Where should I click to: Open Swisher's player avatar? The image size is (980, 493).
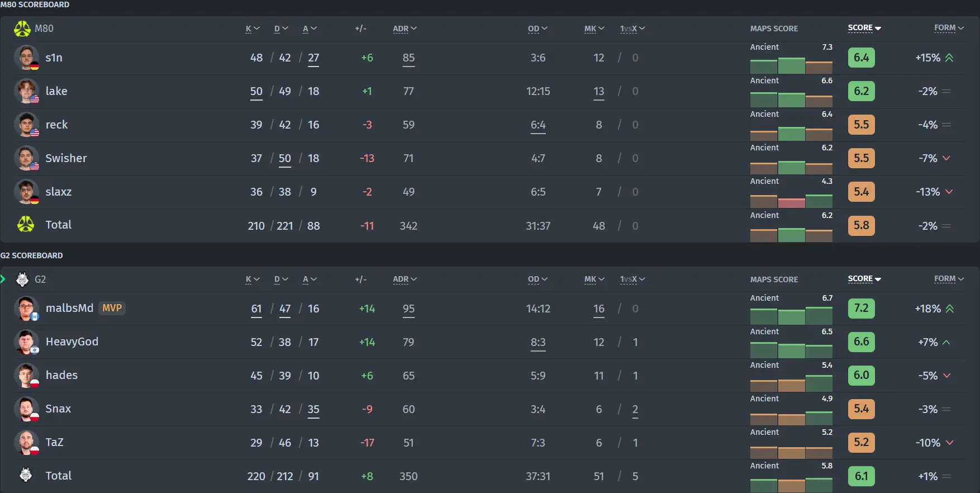click(x=26, y=158)
